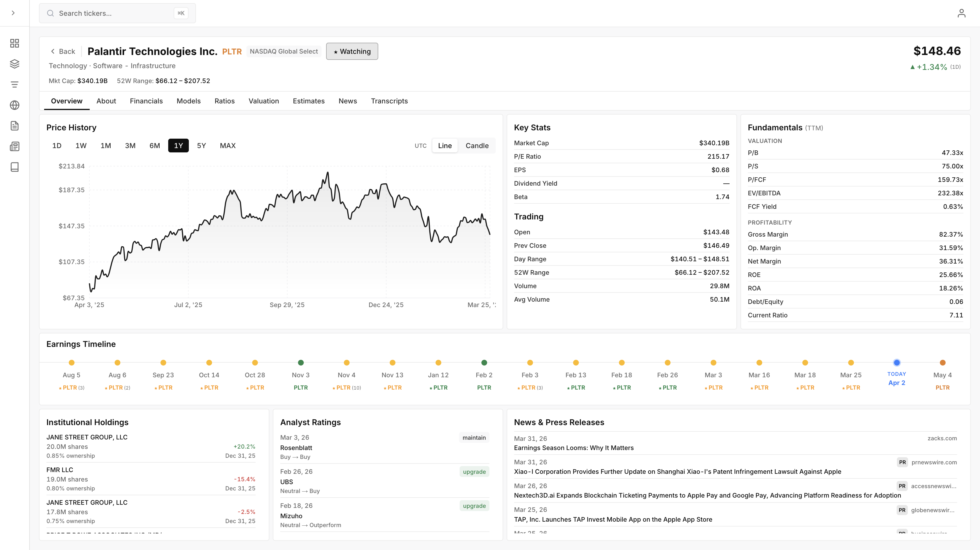
Task: Click the Nov 3 earnings timeline marker
Action: click(301, 362)
